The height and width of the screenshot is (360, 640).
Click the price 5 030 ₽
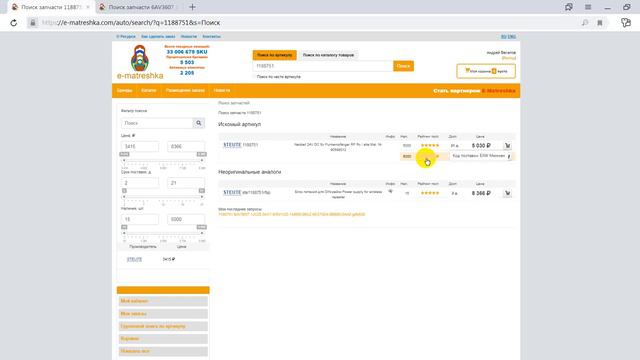click(481, 146)
